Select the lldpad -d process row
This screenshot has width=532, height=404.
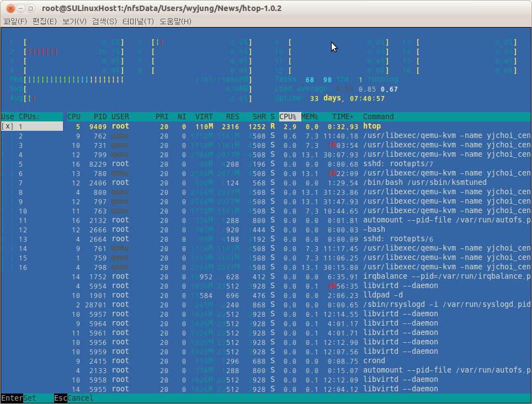(299, 295)
